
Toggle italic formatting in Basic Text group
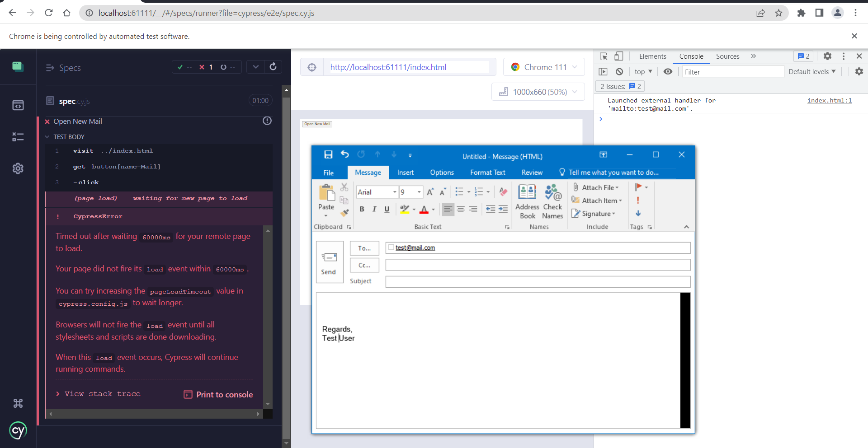[374, 209]
